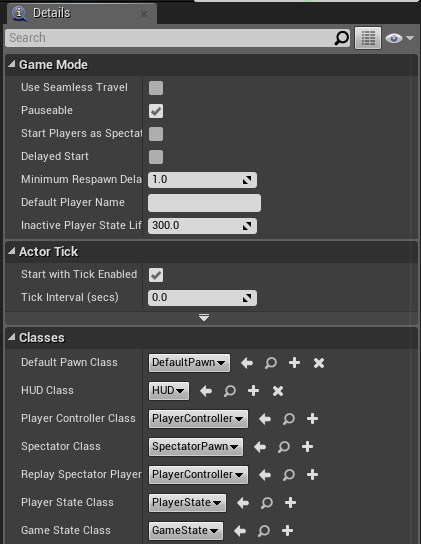Click the Tick Interval value field
The image size is (421, 544).
[202, 298]
